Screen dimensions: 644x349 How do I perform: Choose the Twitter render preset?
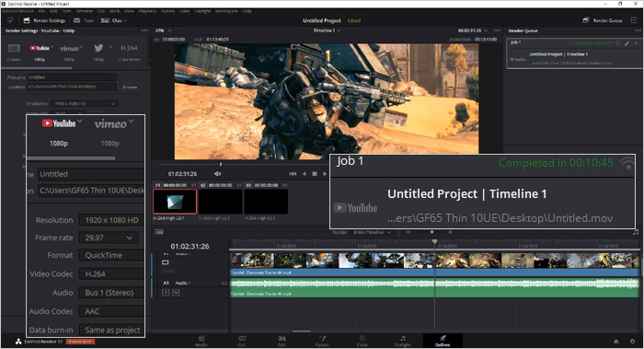click(x=98, y=48)
